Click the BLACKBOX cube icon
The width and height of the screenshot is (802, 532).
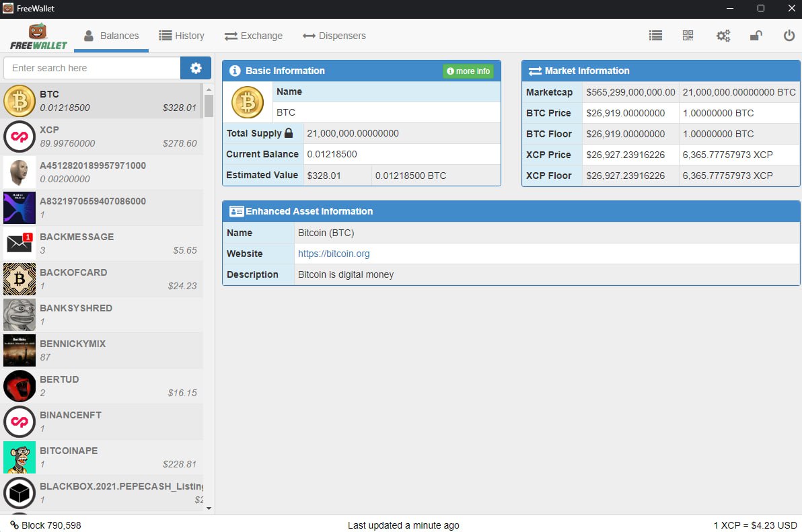(20, 493)
